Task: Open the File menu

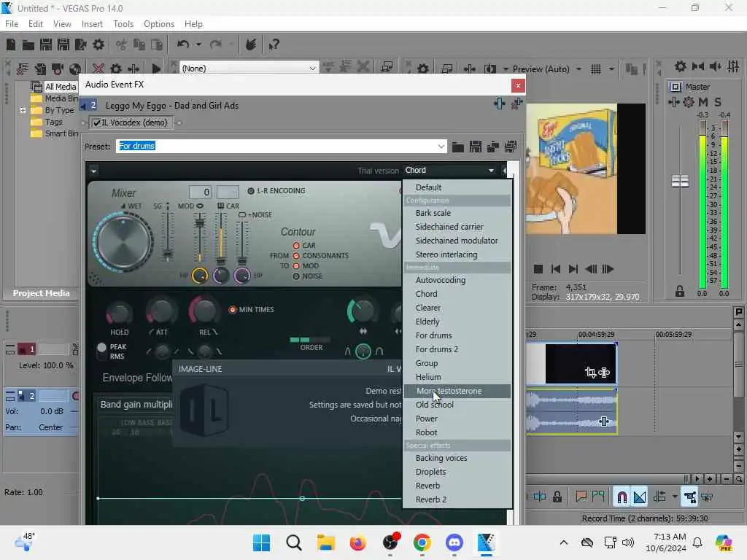Action: pos(12,24)
